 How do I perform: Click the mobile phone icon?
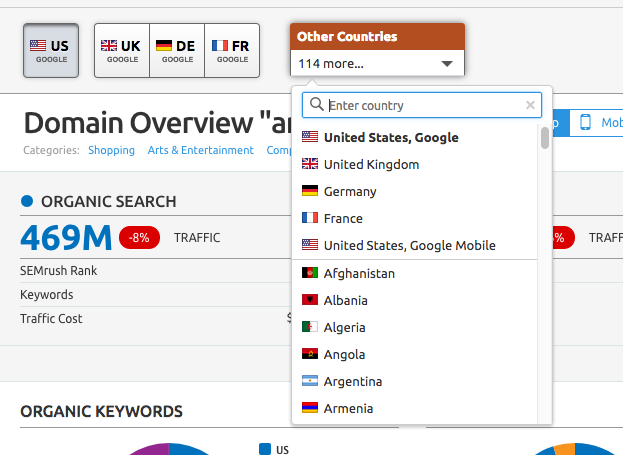tap(585, 122)
